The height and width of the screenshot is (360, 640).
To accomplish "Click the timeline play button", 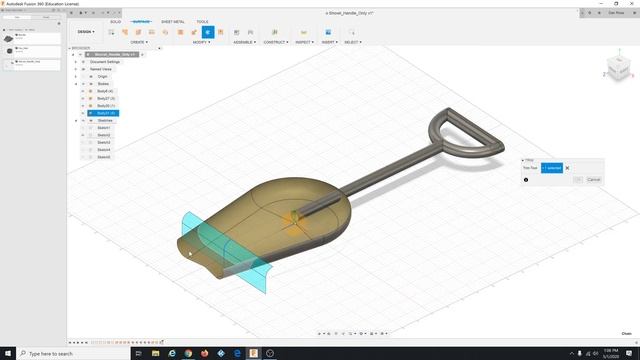I will (78, 342).
